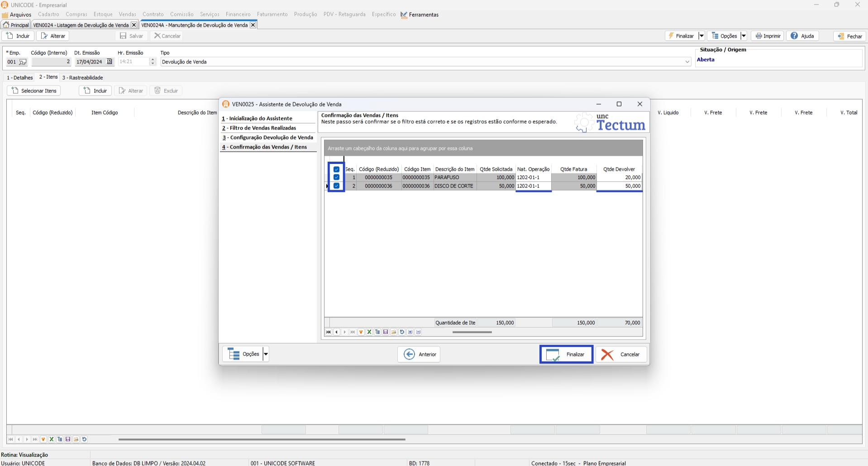This screenshot has height=466, width=868.
Task: Open calendar picker for Dt. Emissão
Action: pos(110,62)
